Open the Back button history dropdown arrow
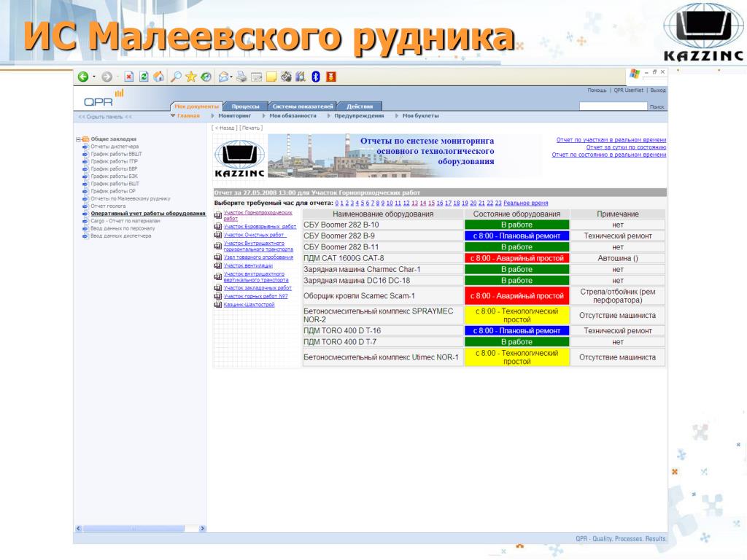The width and height of the screenshot is (747, 560). coord(94,77)
